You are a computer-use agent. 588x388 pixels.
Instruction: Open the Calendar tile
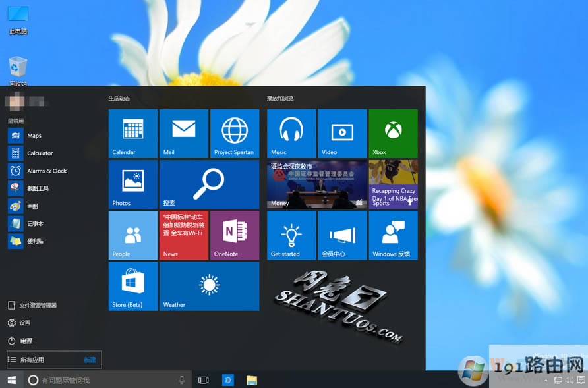pyautogui.click(x=132, y=133)
